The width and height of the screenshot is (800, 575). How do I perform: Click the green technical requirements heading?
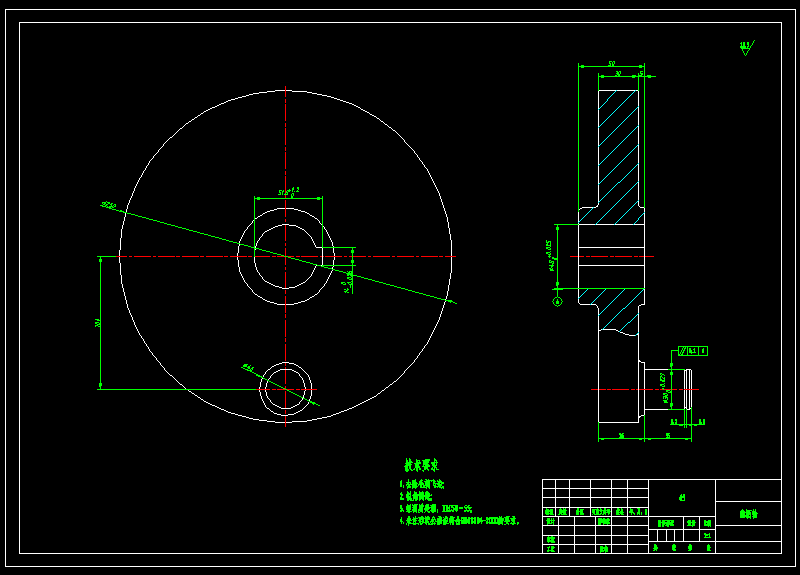pyautogui.click(x=421, y=465)
